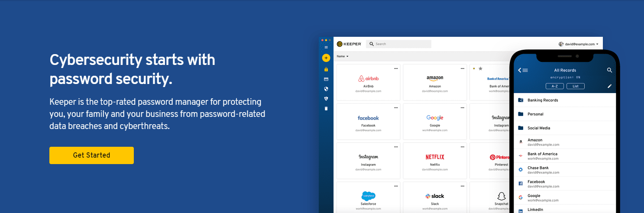The image size is (644, 213).
Task: Open the Personal folder on phone
Action: tap(564, 114)
